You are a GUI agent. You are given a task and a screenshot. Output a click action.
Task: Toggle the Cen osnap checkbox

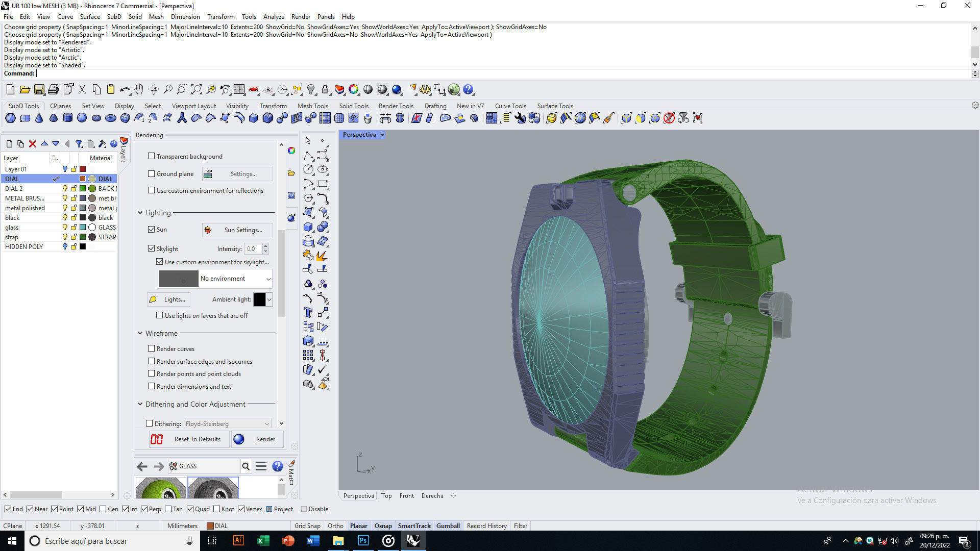103,509
